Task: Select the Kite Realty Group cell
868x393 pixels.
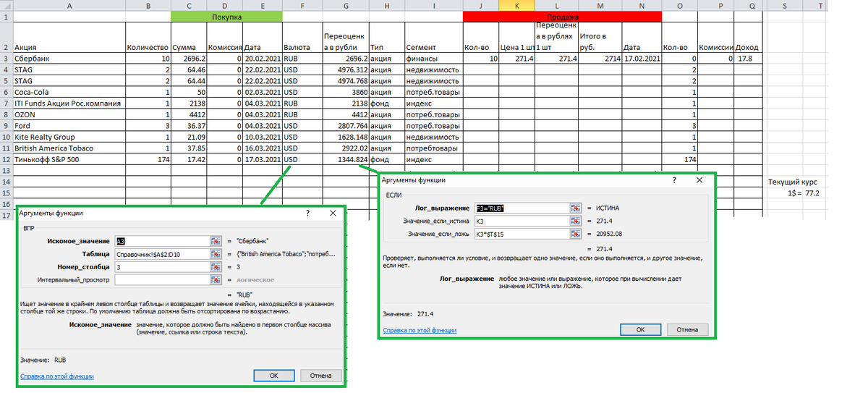Action: 69,137
